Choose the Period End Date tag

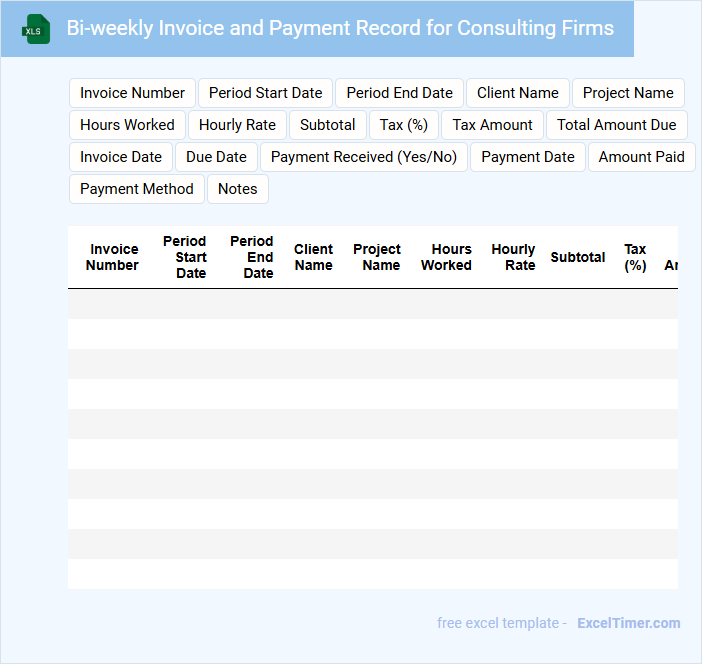(399, 93)
